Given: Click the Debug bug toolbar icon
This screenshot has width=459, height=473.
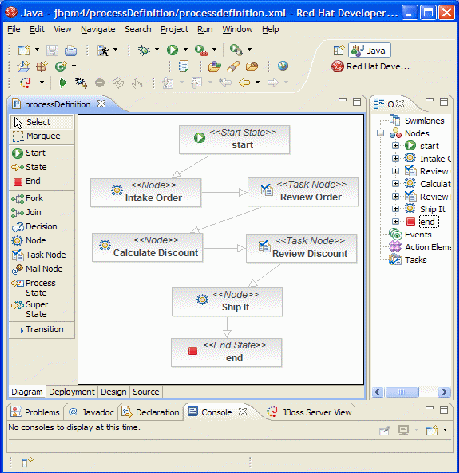Looking at the screenshot, I should (144, 50).
